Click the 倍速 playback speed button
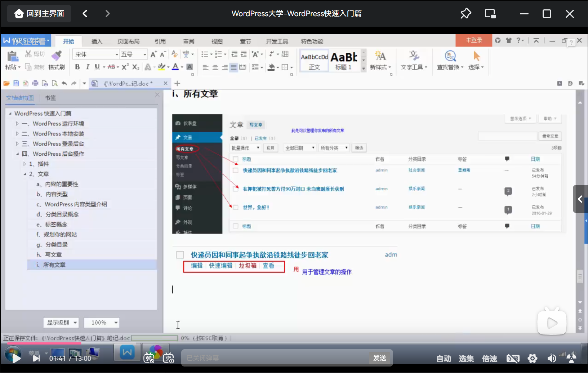 pos(489,359)
